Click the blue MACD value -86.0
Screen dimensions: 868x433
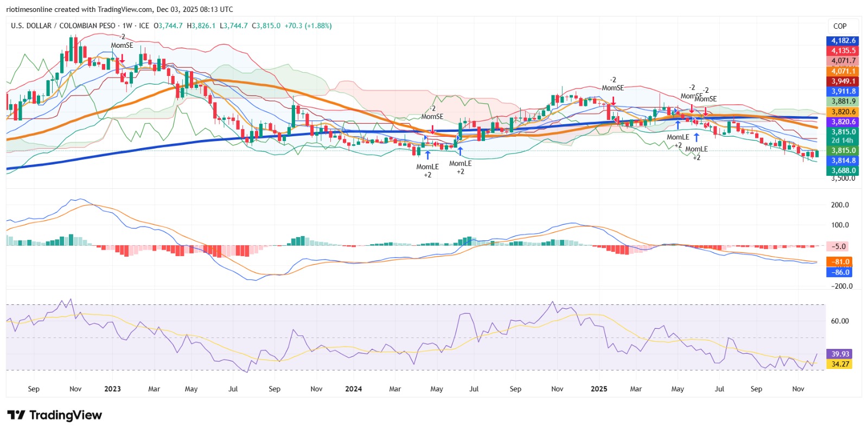point(839,272)
